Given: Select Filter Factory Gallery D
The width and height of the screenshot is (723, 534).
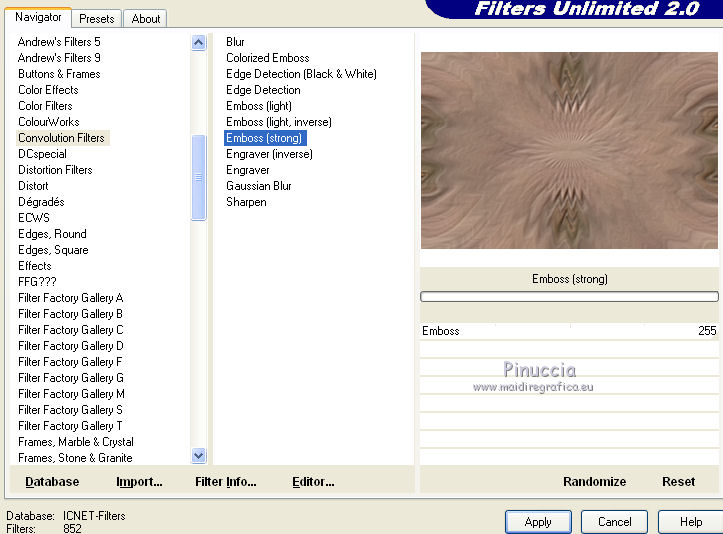Looking at the screenshot, I should click(x=71, y=346).
